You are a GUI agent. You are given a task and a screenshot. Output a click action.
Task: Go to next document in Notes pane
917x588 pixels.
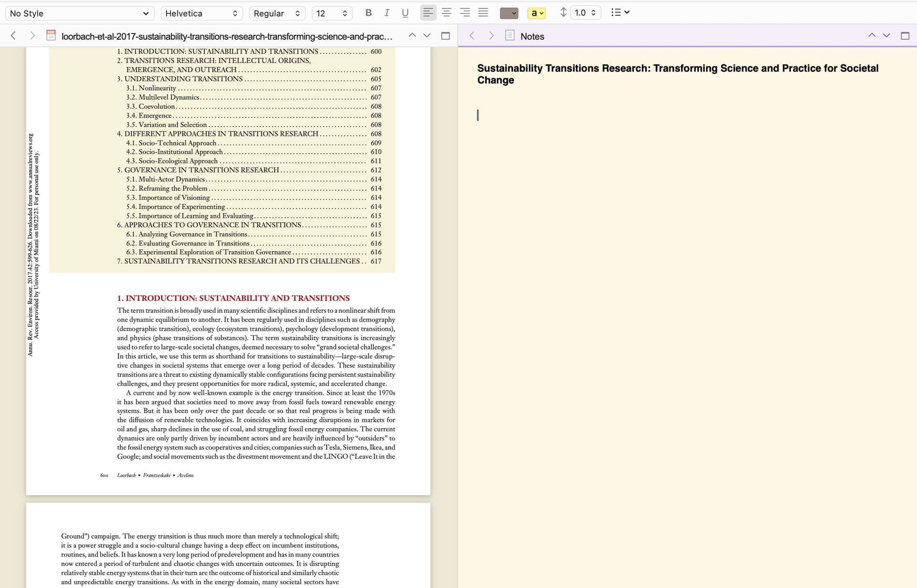point(886,35)
